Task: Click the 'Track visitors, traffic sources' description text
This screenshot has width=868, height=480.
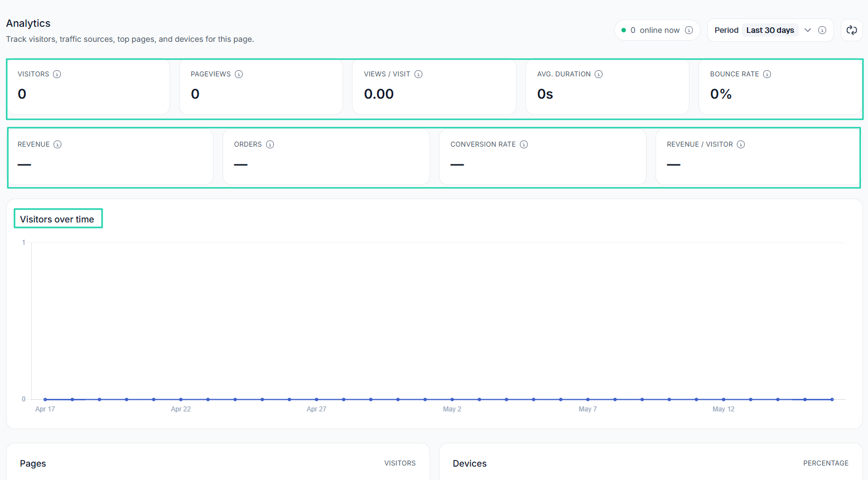Action: [x=130, y=39]
